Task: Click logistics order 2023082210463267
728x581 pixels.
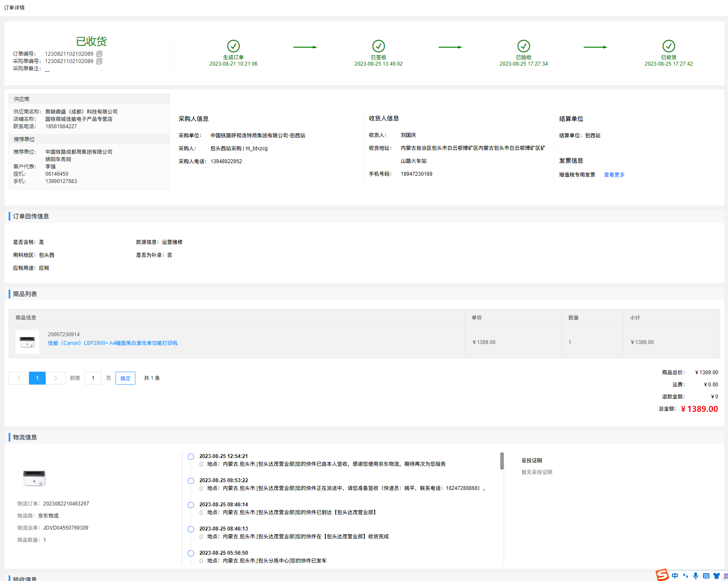Action: click(x=66, y=504)
